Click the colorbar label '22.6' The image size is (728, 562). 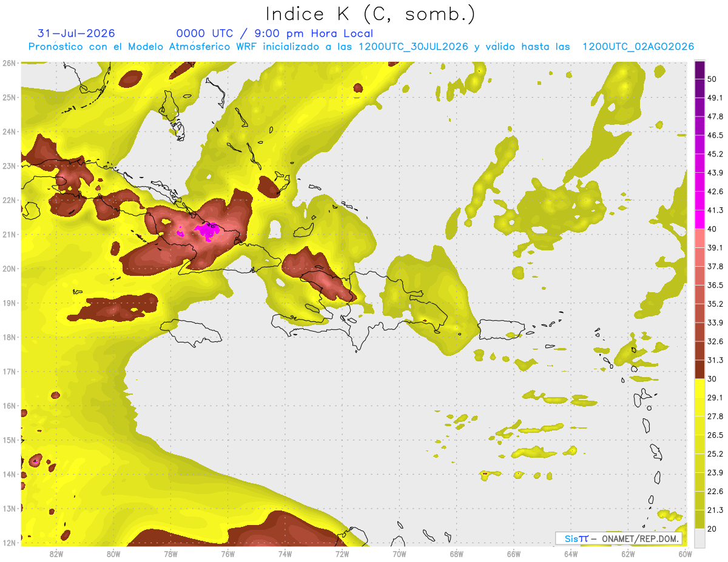click(x=715, y=491)
